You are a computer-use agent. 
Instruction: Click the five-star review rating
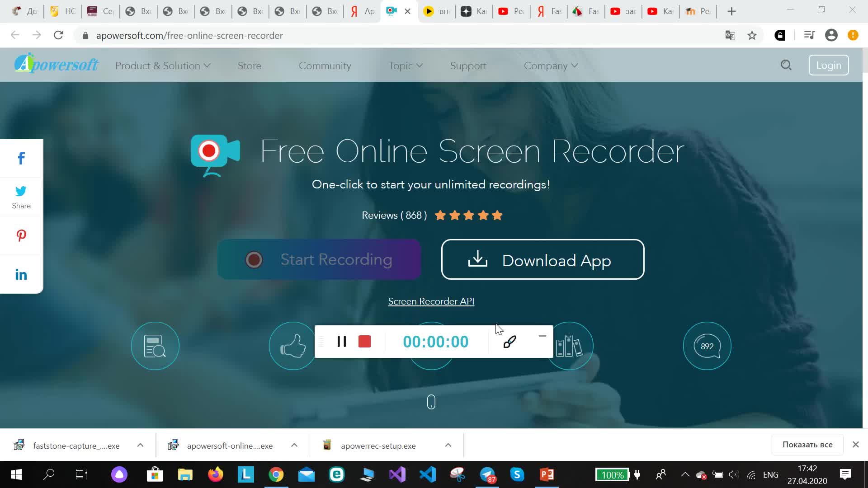[469, 216]
